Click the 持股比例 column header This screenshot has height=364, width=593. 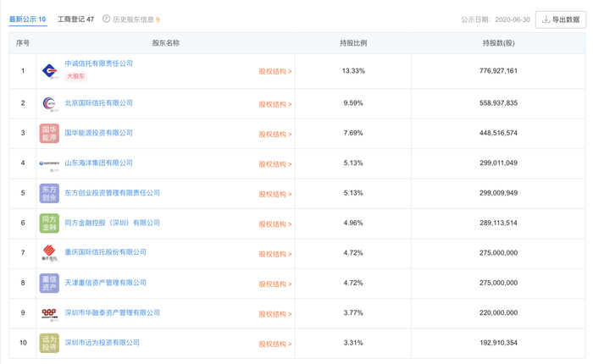tap(353, 43)
